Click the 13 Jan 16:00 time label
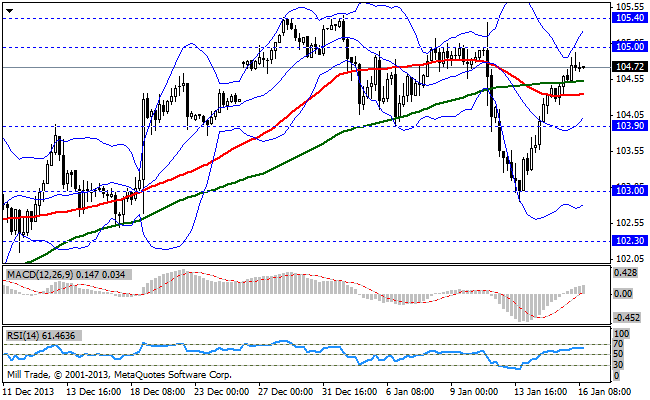This screenshot has height=400, width=650. tap(541, 392)
